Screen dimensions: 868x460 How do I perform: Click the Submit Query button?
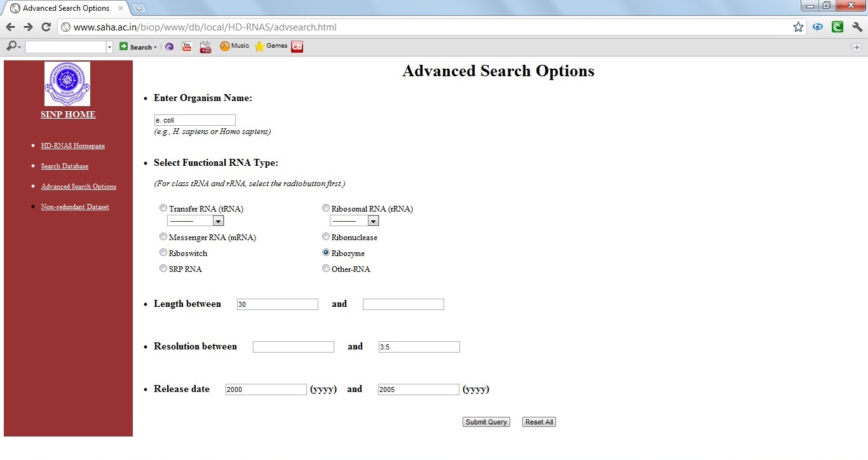pyautogui.click(x=486, y=422)
